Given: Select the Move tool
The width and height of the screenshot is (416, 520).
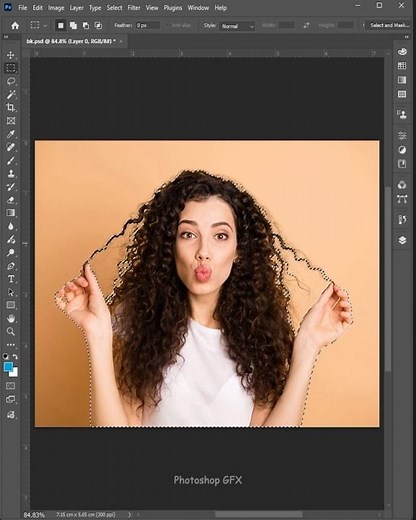Looking at the screenshot, I should (x=11, y=55).
